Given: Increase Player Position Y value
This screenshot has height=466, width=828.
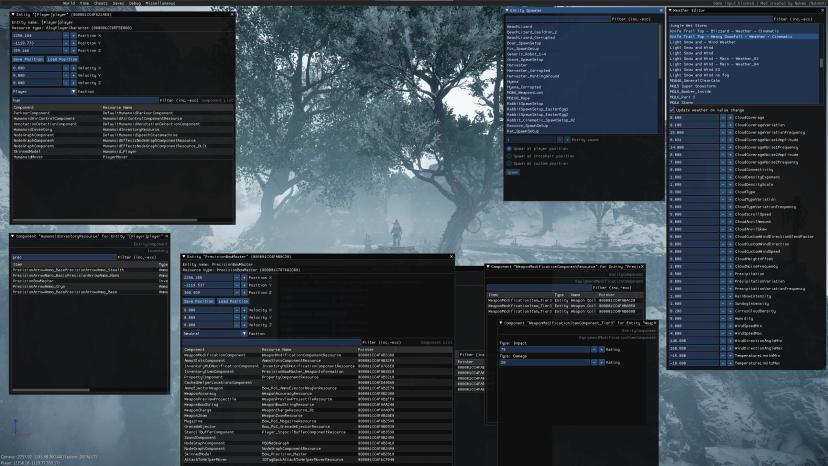Looking at the screenshot, I should point(73,43).
